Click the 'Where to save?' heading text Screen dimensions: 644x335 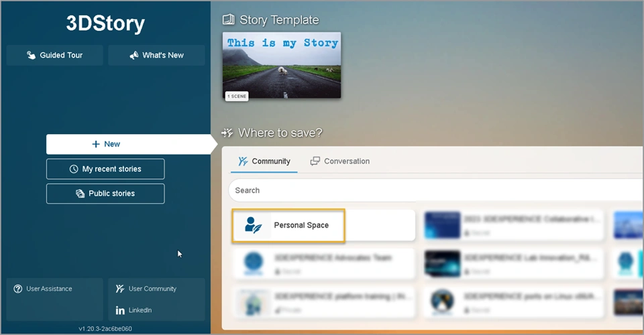pos(280,133)
